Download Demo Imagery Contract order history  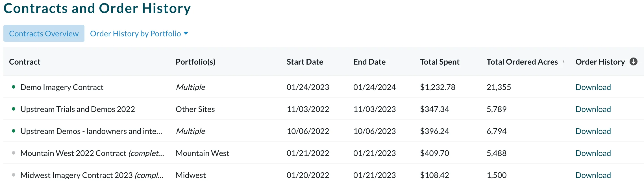click(593, 87)
